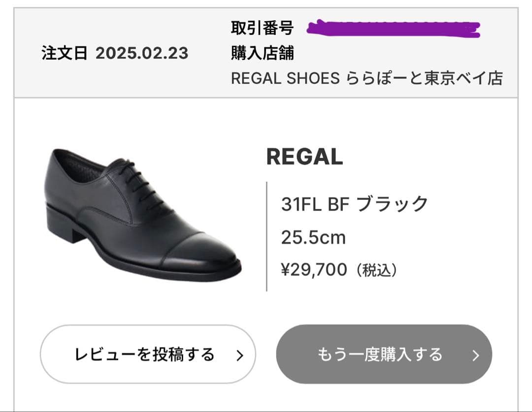Select the order date 2025.02.23
Viewport: 532px width, 412px height.
[x=143, y=54]
